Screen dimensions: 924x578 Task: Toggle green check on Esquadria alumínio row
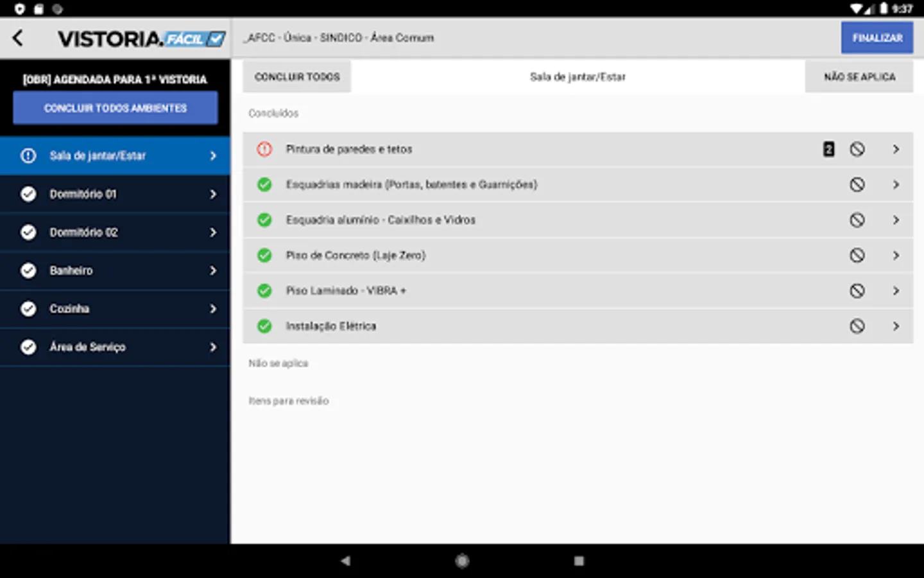(264, 220)
